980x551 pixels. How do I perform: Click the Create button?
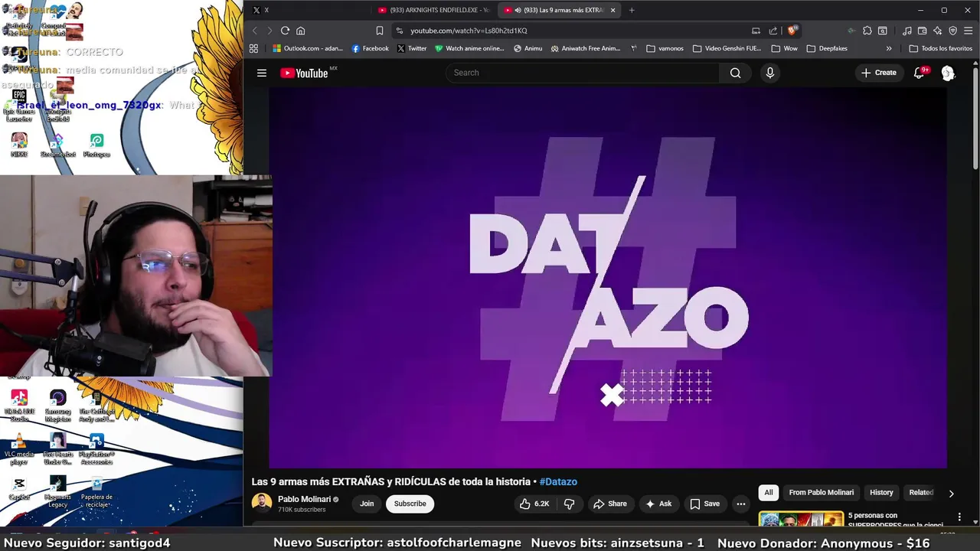878,73
